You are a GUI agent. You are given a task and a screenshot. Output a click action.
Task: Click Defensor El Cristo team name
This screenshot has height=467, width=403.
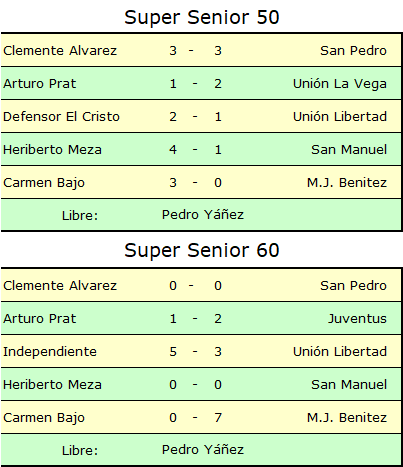61,117
